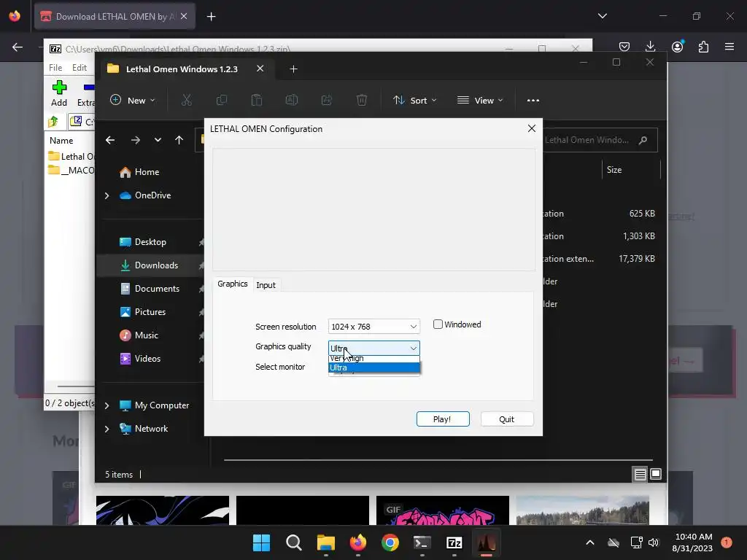Open the Pocket icon in Firefox
The width and height of the screenshot is (747, 560).
tap(624, 47)
